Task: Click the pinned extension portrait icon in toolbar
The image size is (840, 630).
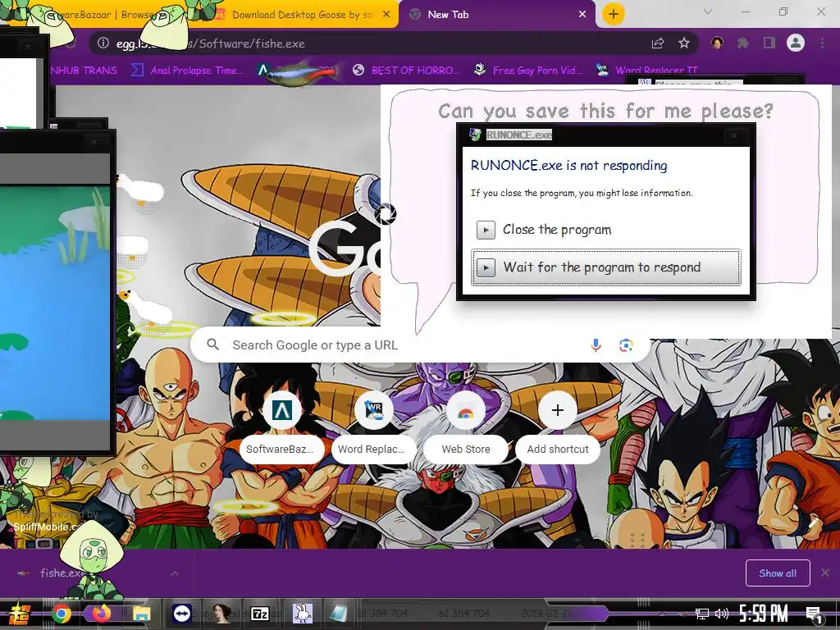Action: (x=717, y=43)
